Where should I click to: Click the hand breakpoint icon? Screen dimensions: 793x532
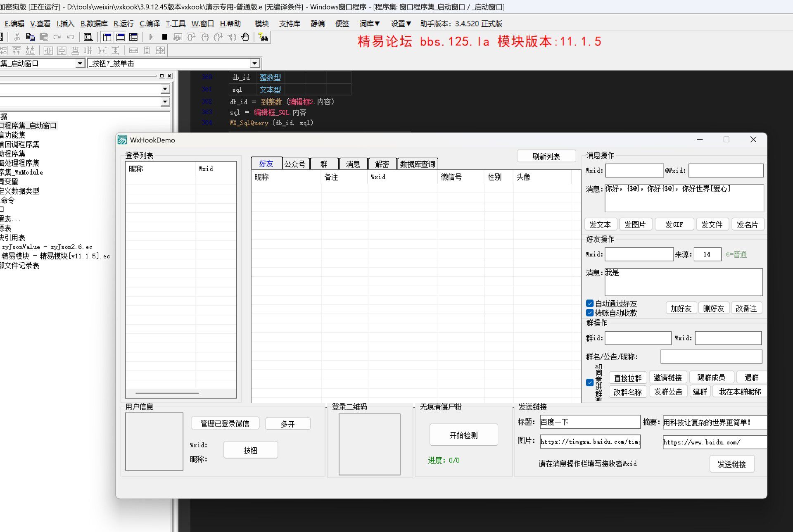(x=245, y=37)
